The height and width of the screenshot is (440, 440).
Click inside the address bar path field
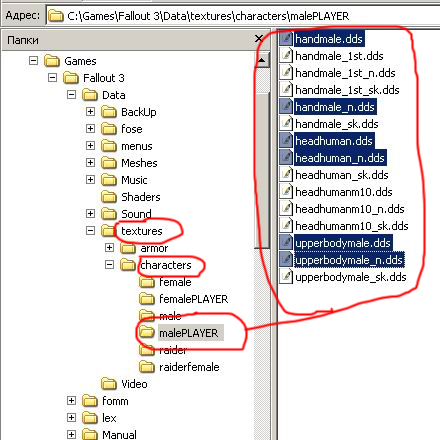coord(243,15)
